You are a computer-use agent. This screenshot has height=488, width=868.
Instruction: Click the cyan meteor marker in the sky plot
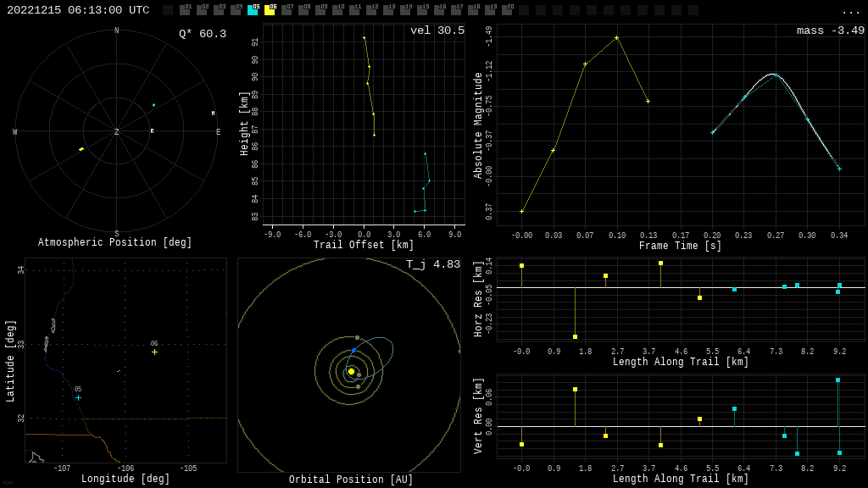tap(153, 105)
